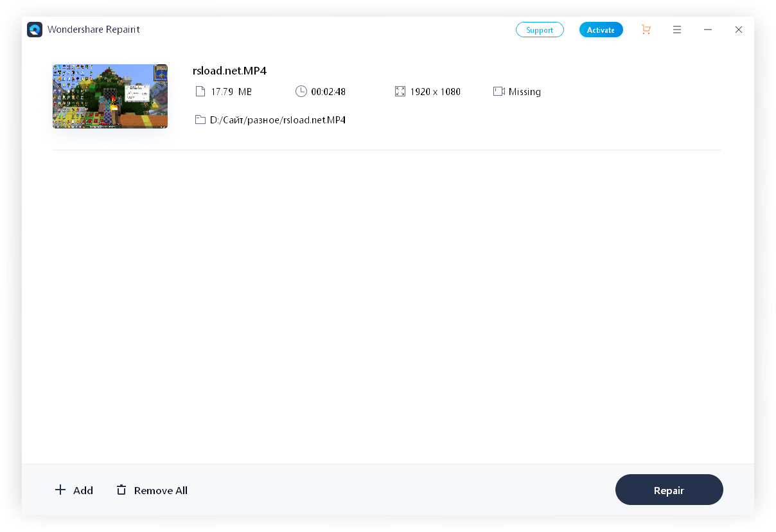Open the Support panel
776x532 pixels.
coord(540,30)
